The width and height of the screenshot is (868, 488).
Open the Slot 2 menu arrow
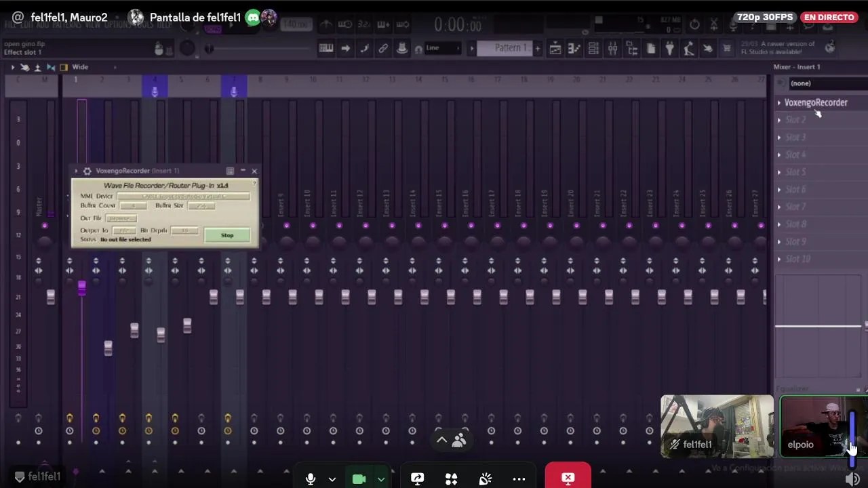(x=778, y=120)
